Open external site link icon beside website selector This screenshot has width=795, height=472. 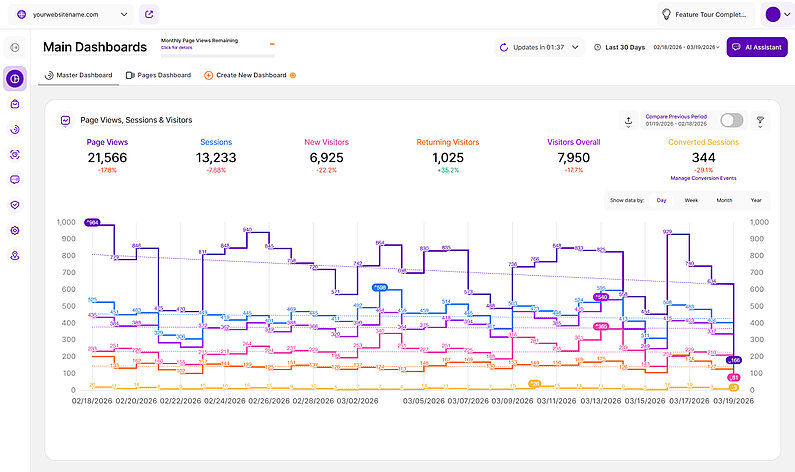click(149, 15)
